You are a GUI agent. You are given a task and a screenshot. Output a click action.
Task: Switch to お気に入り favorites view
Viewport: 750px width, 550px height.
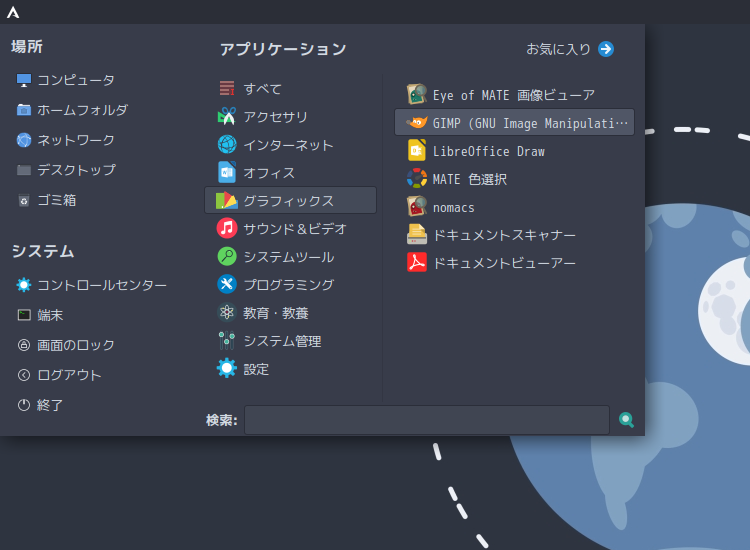tap(570, 49)
